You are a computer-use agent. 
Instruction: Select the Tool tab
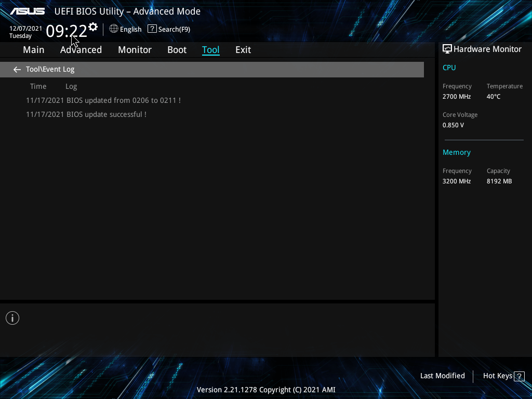click(x=211, y=50)
